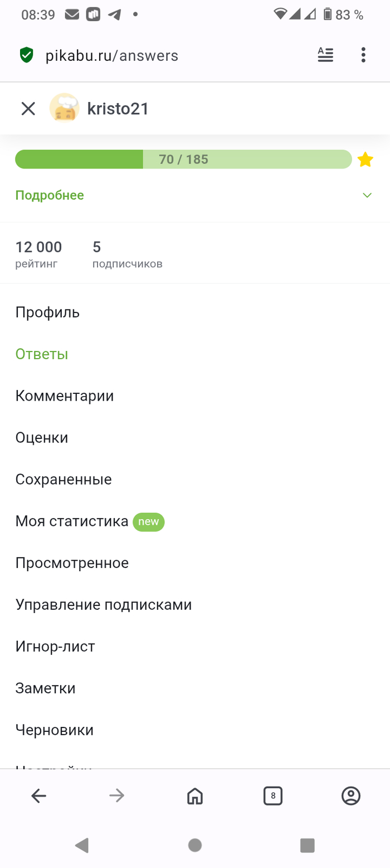Image resolution: width=390 pixels, height=868 pixels.
Task: Open the browser three-dot menu
Action: click(x=363, y=55)
